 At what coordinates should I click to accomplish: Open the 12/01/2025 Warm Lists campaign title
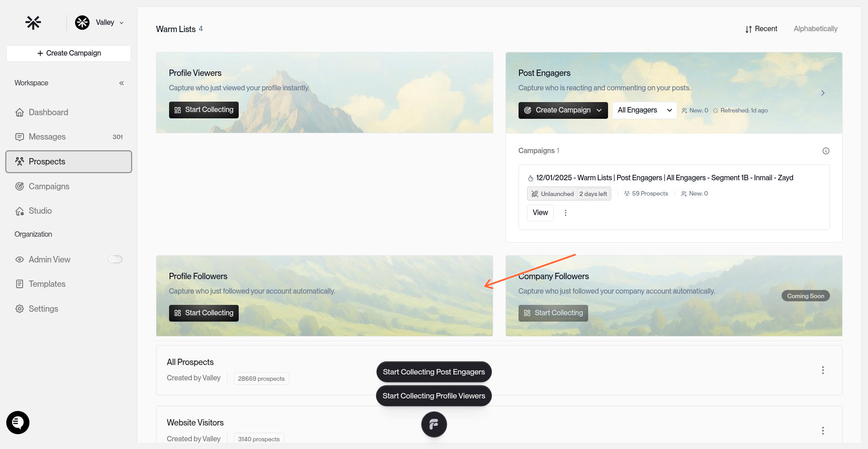point(665,178)
